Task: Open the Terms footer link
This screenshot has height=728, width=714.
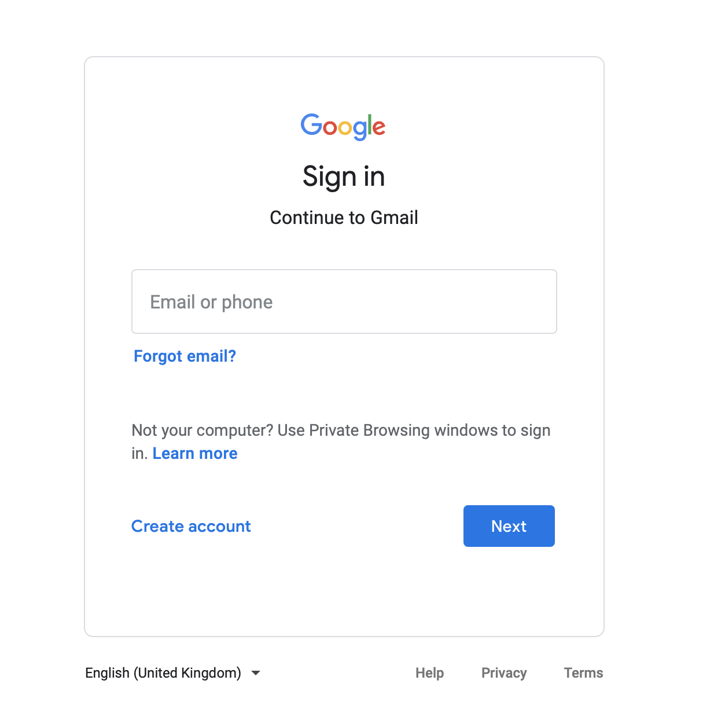Action: tap(583, 673)
